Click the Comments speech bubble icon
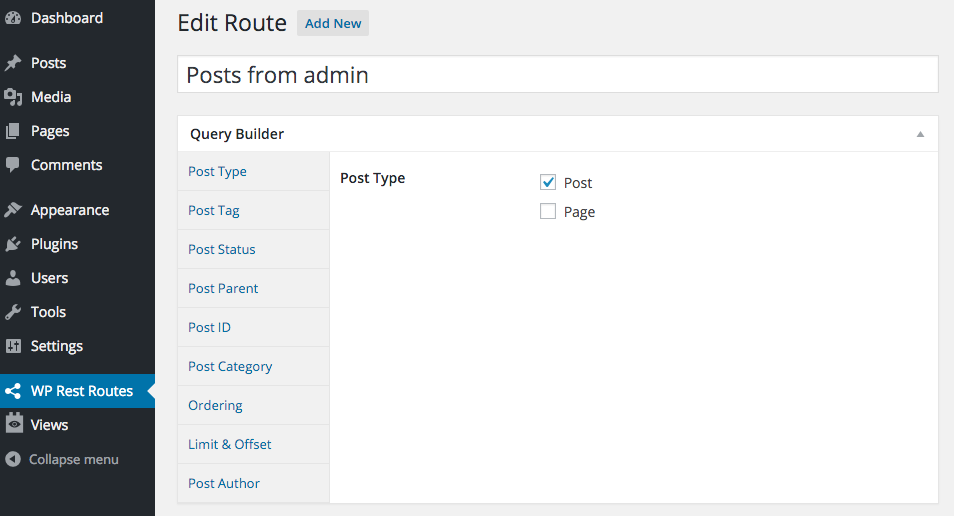954x516 pixels. tap(13, 165)
